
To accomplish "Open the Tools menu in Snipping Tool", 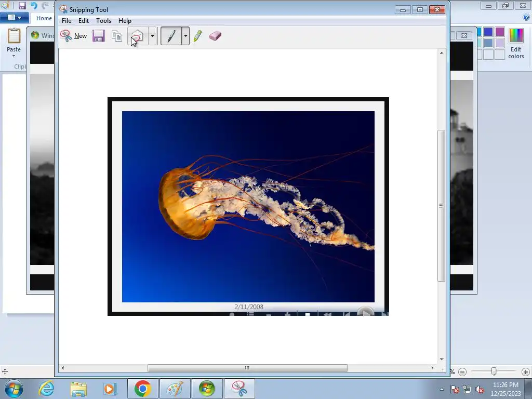I will 103,21.
